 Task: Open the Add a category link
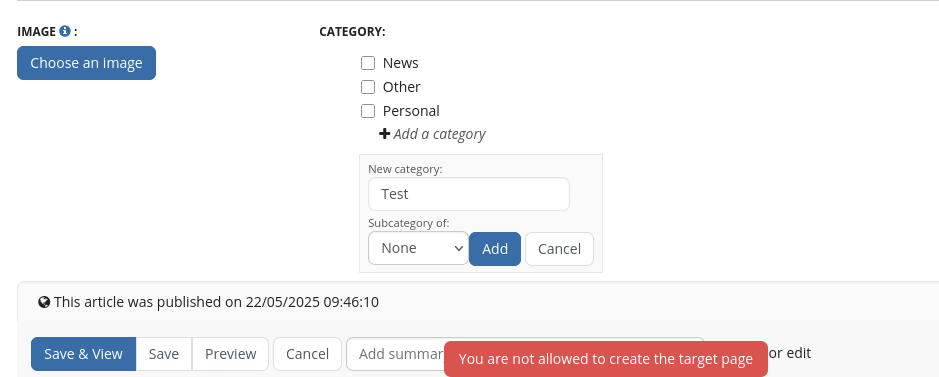(439, 134)
